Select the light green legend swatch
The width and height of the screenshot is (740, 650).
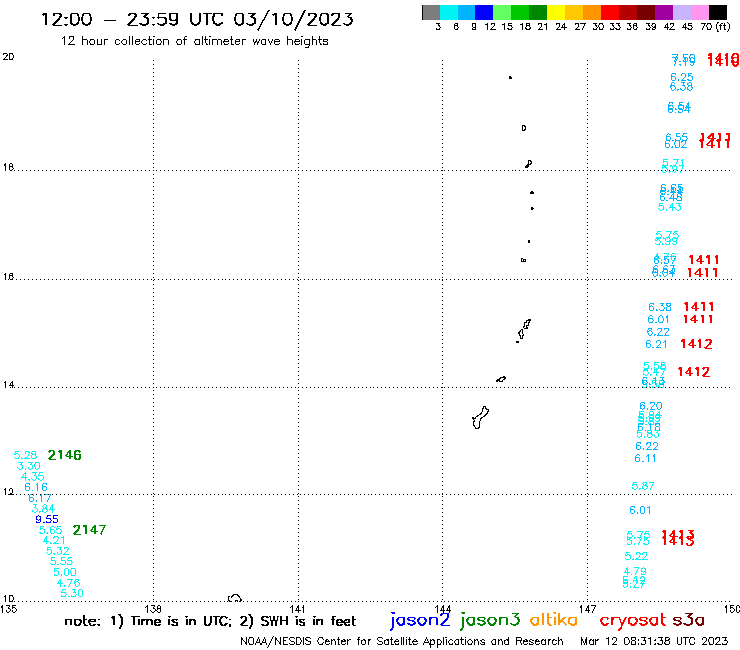click(x=502, y=12)
